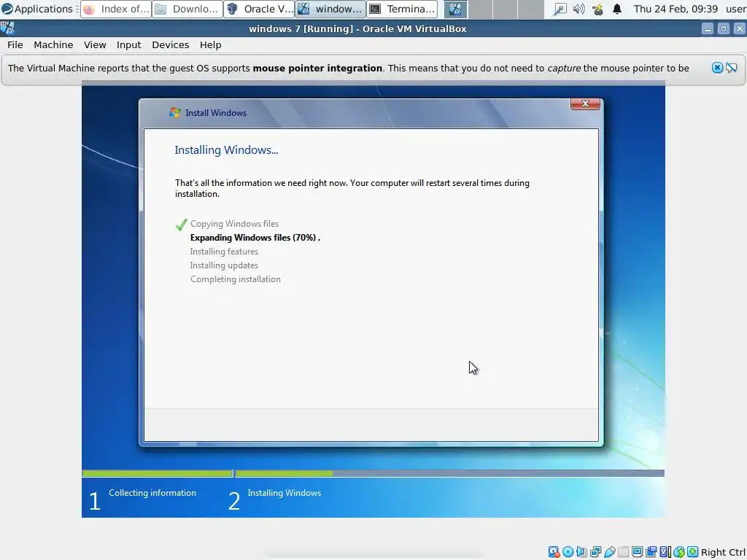Click the don't-show-again notification icon
Image resolution: width=747 pixels, height=560 pixels.
[x=731, y=68]
